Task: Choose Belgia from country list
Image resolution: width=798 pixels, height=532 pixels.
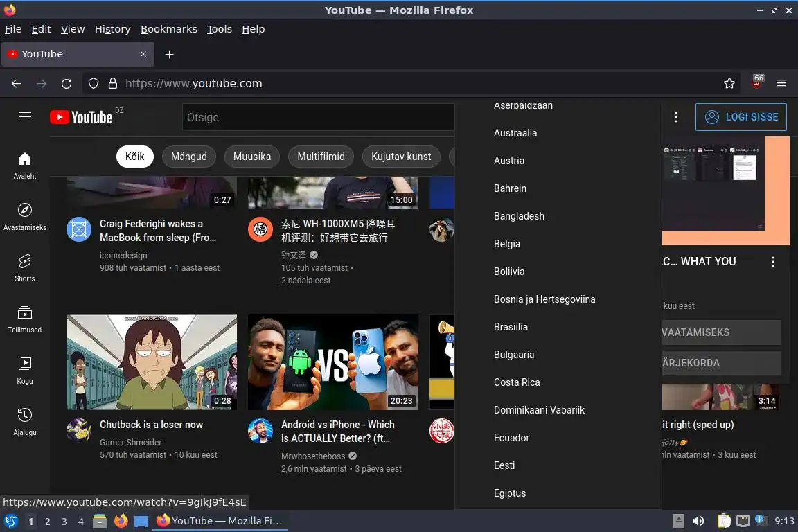Action: 558,244
